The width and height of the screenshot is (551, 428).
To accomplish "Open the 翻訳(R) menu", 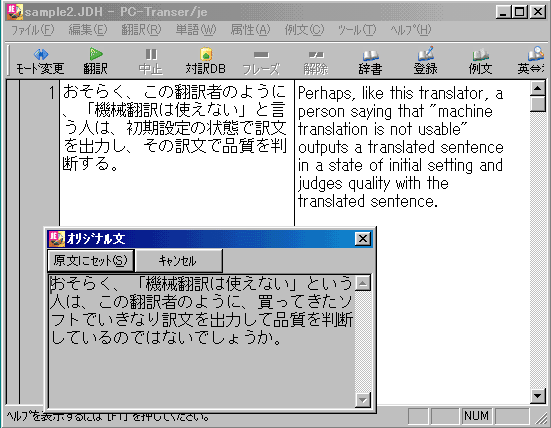I will 141,30.
